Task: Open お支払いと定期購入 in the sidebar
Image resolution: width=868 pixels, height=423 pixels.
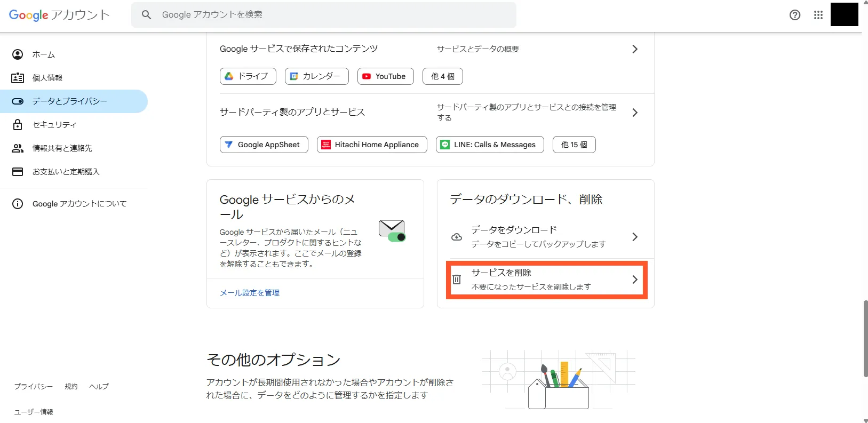Action: 66,172
